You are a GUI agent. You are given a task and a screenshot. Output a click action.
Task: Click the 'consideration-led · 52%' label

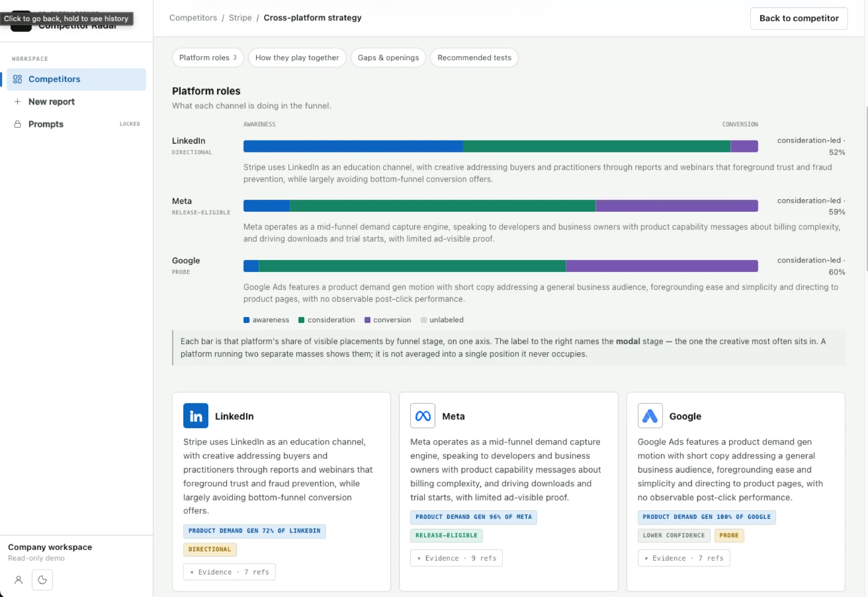tap(811, 147)
